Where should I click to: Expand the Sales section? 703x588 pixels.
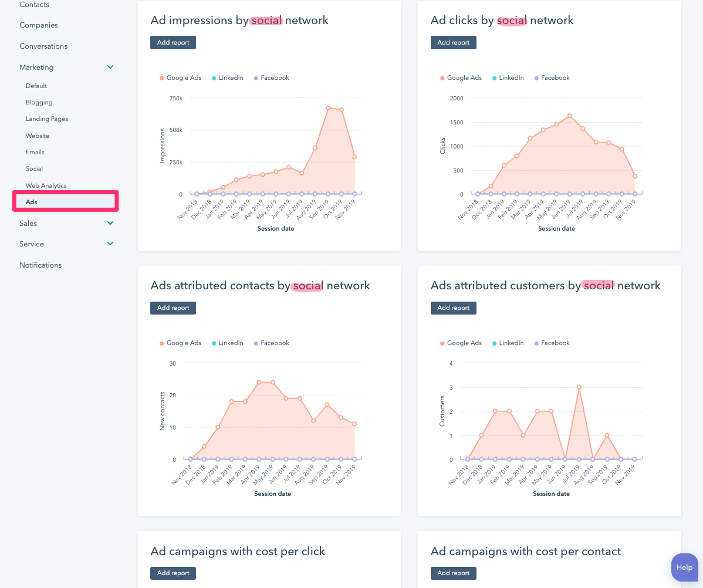coord(110,223)
